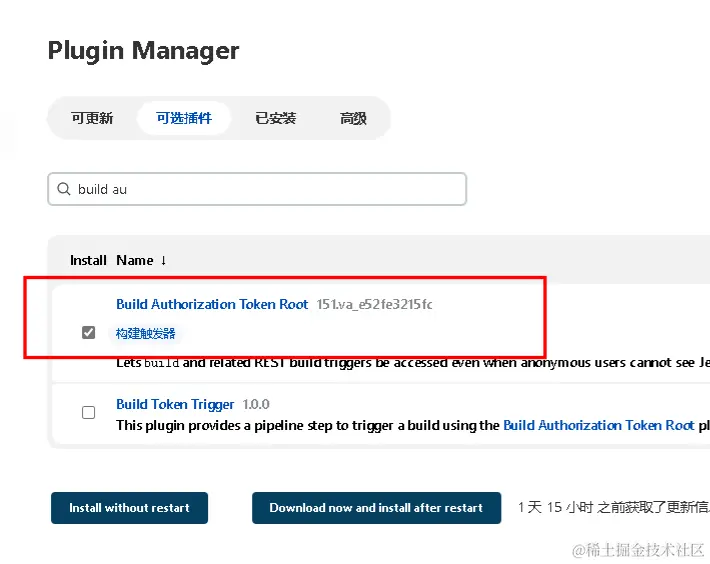
Task: Click the search magnifier icon
Action: pos(64,189)
